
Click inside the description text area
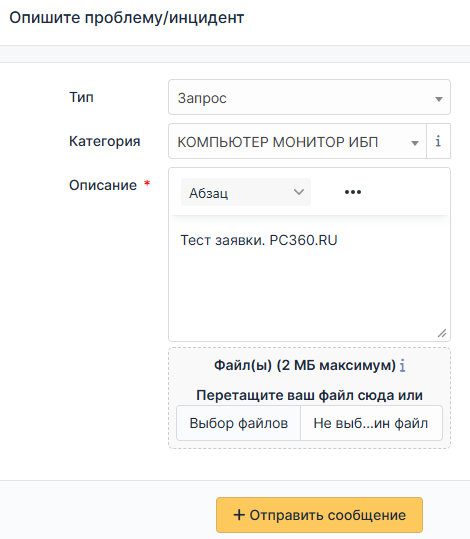[x=309, y=278]
